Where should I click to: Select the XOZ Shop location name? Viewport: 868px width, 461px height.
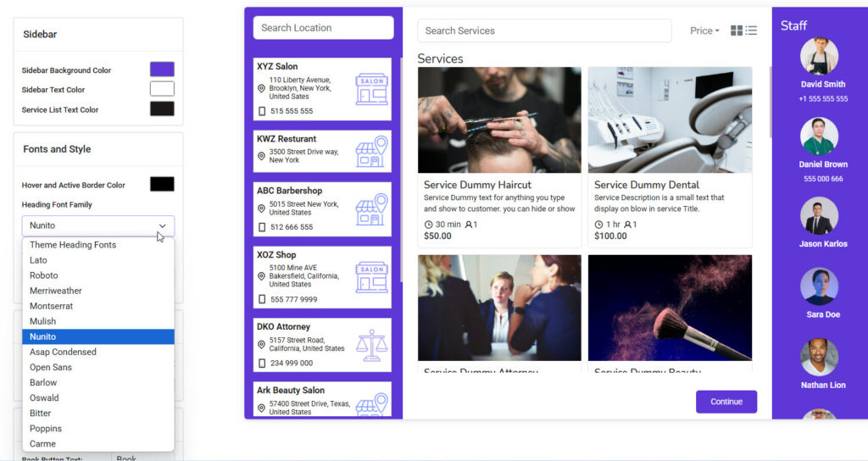277,254
